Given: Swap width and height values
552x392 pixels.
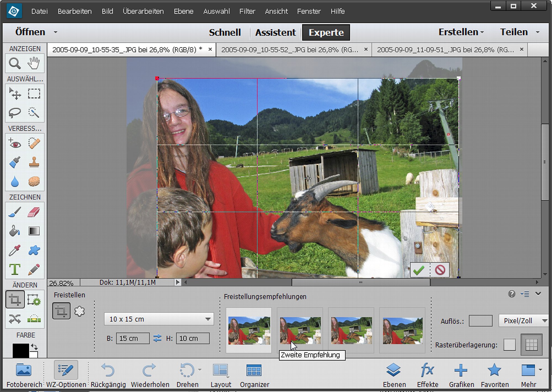Looking at the screenshot, I should [157, 338].
